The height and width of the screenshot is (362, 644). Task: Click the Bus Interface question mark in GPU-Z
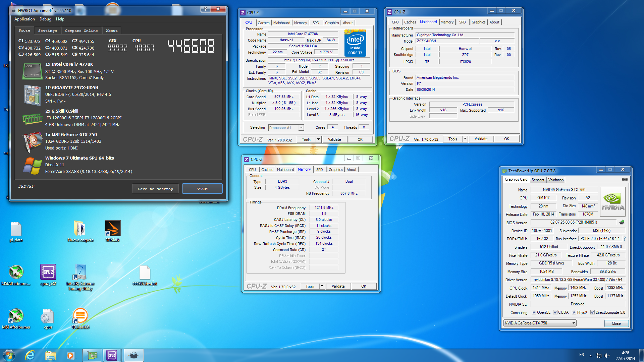(x=624, y=239)
